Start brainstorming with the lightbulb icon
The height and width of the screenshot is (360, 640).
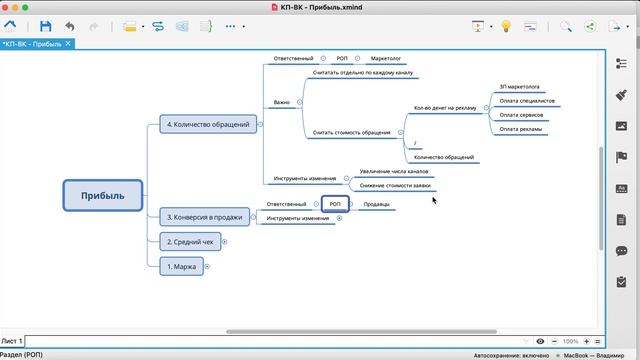pyautogui.click(x=506, y=26)
